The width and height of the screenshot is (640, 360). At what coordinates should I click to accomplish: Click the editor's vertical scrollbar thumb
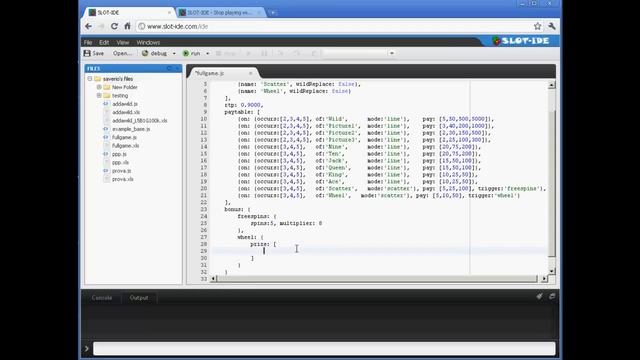tap(551, 184)
